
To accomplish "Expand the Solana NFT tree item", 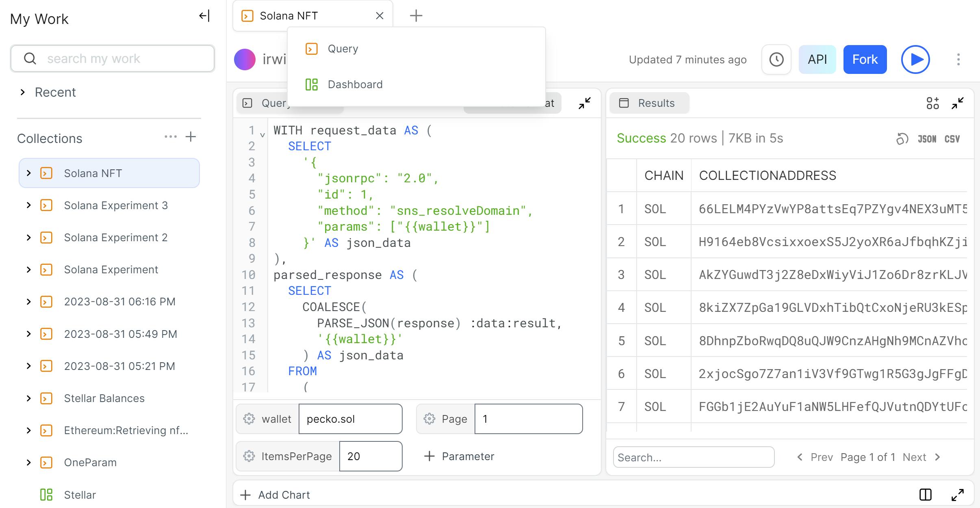I will pos(28,173).
